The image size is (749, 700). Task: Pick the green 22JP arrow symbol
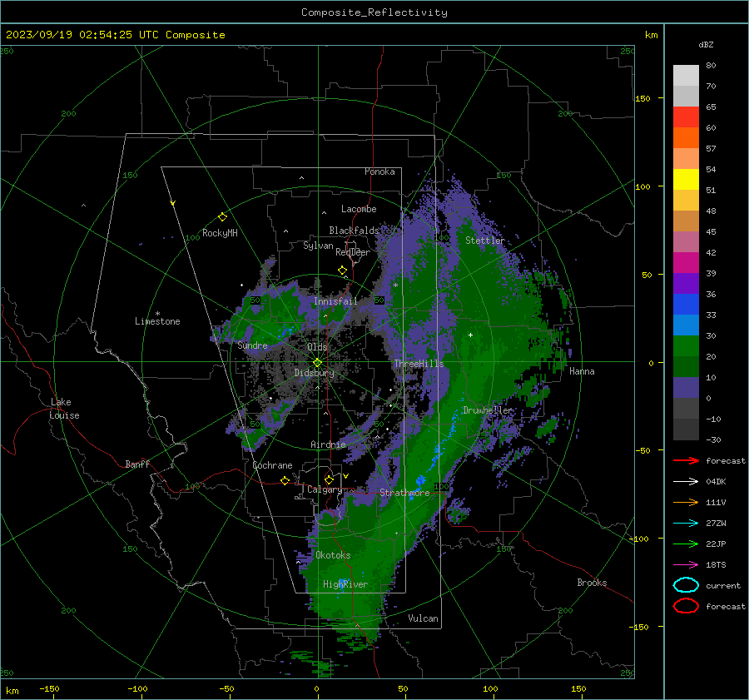(x=686, y=544)
